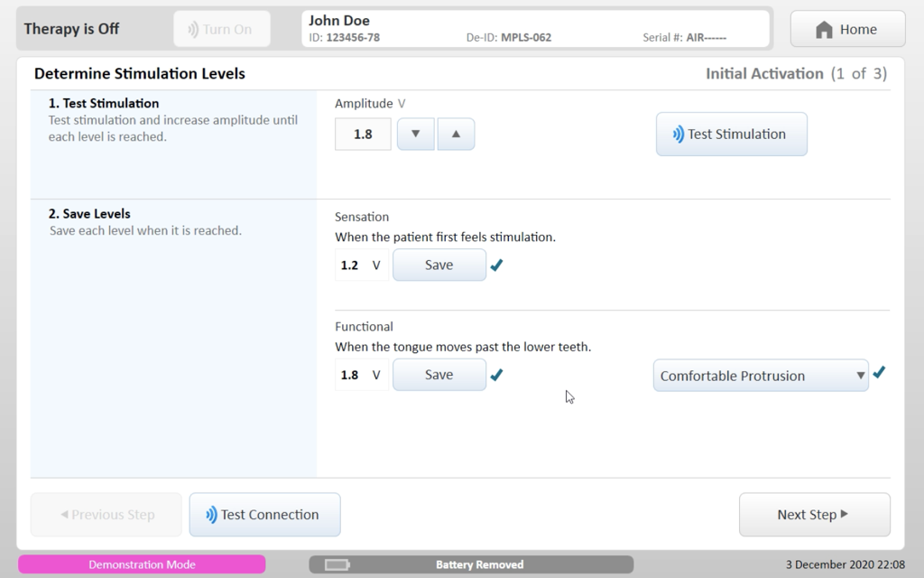Click the Sensation value 1.2 V
The height and width of the screenshot is (578, 924).
(361, 265)
